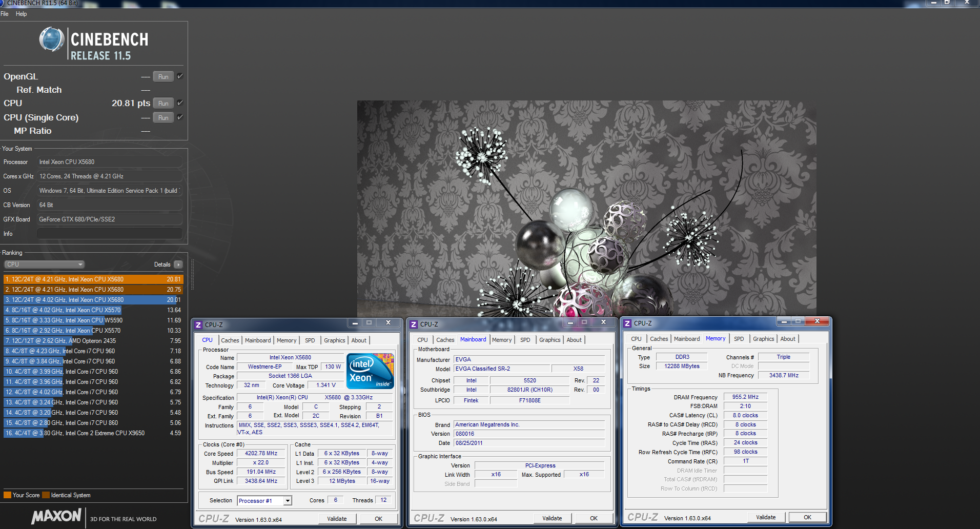This screenshot has width=980, height=529.
Task: Click the Cinebench globe logo
Action: (x=52, y=39)
